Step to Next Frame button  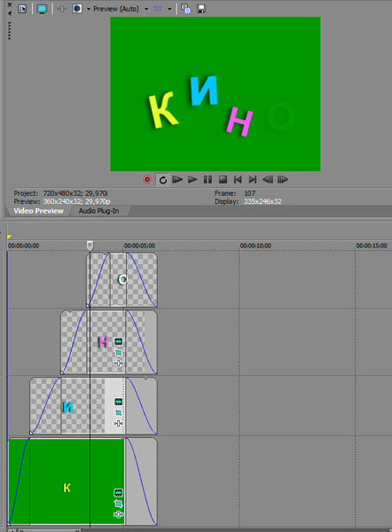(283, 179)
